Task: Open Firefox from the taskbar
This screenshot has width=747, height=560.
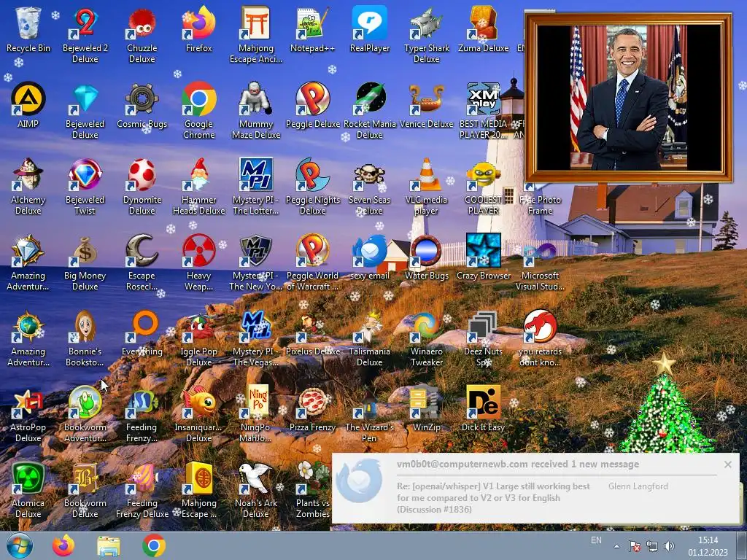Action: click(x=63, y=545)
